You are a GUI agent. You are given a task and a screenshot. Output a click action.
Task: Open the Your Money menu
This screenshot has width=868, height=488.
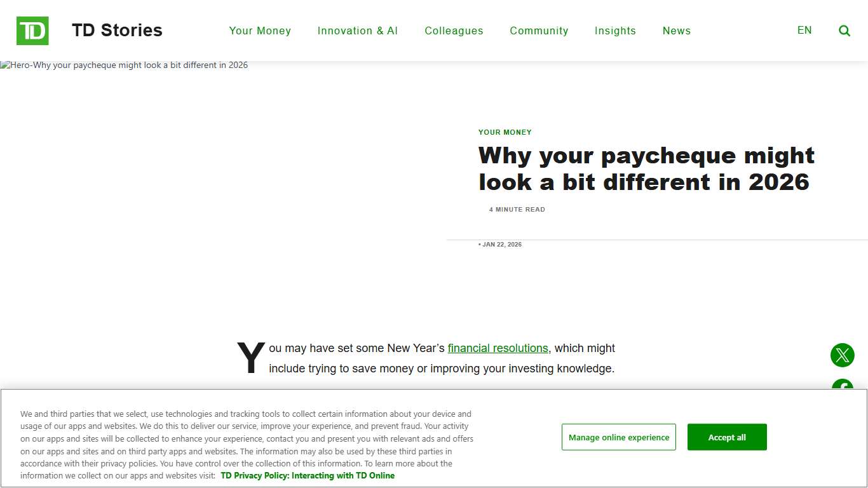pyautogui.click(x=260, y=30)
